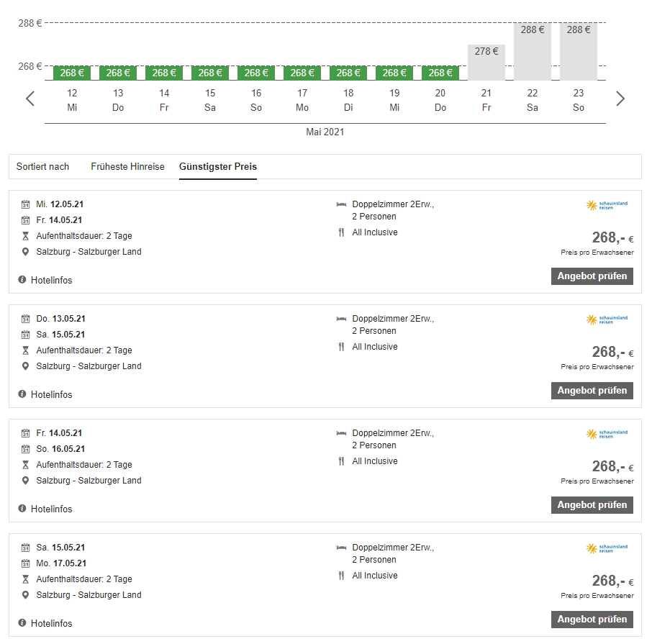This screenshot has width=652, height=644.
Task: Select the 268 € bar for Mi 12
Action: pos(72,73)
